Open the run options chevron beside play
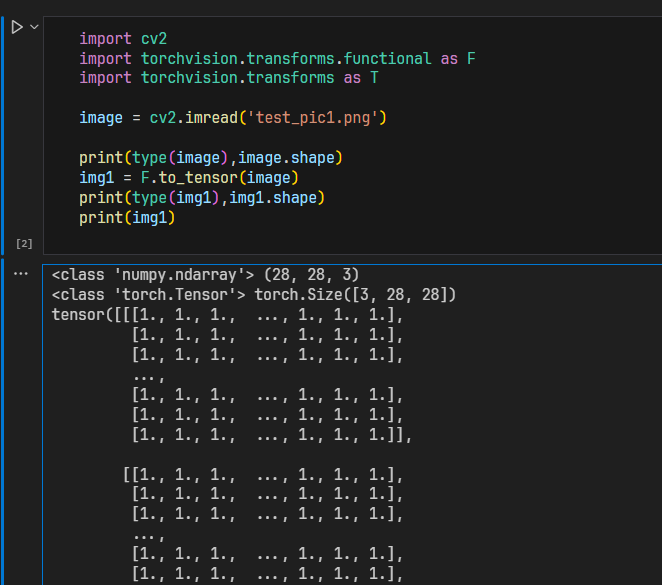 34,27
